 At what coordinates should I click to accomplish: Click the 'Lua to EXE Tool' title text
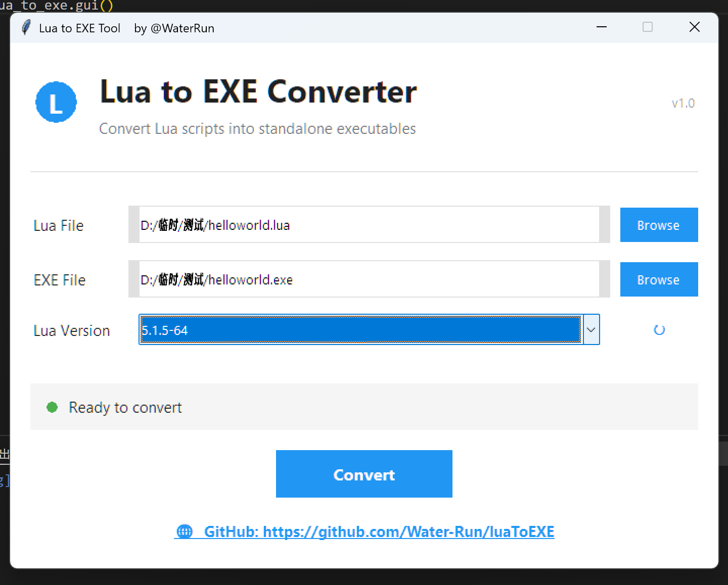point(79,28)
